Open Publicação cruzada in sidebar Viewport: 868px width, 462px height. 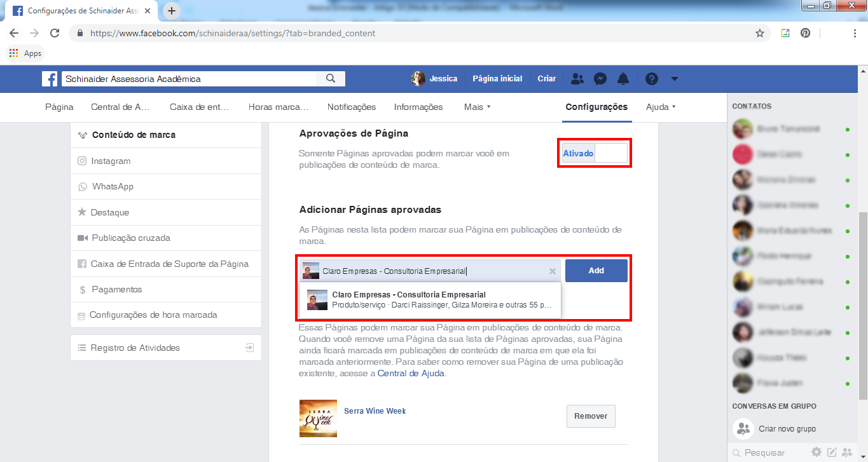pyautogui.click(x=166, y=238)
